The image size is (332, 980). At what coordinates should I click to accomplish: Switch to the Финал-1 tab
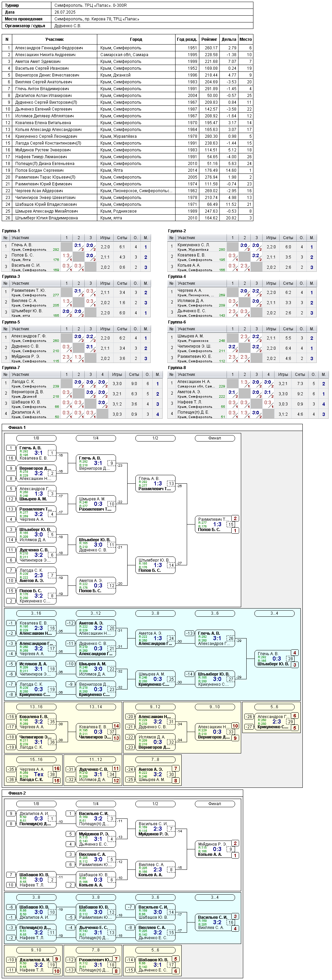pyautogui.click(x=17, y=427)
